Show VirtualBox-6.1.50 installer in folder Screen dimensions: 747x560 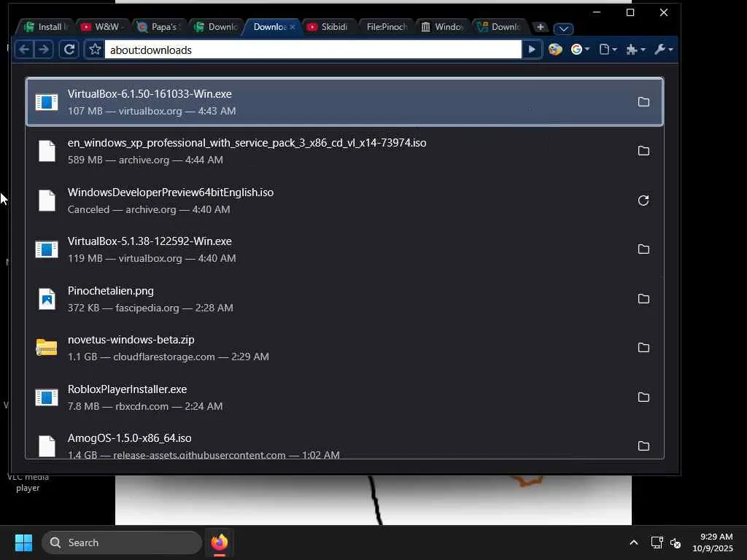[x=643, y=102]
